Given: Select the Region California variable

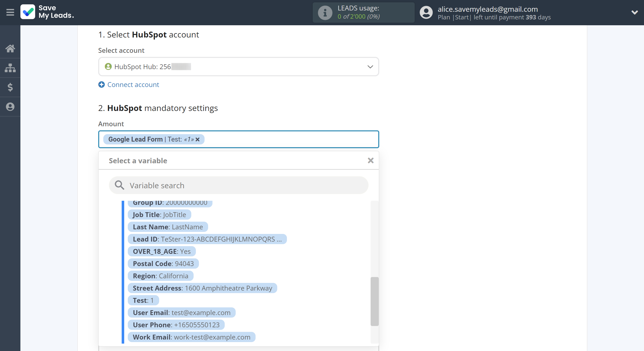Looking at the screenshot, I should 160,276.
